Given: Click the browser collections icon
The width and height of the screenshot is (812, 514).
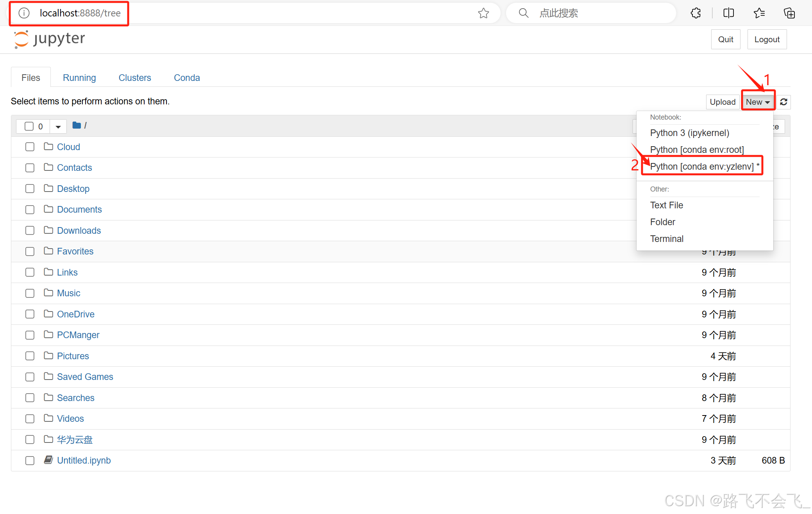Looking at the screenshot, I should click(789, 13).
